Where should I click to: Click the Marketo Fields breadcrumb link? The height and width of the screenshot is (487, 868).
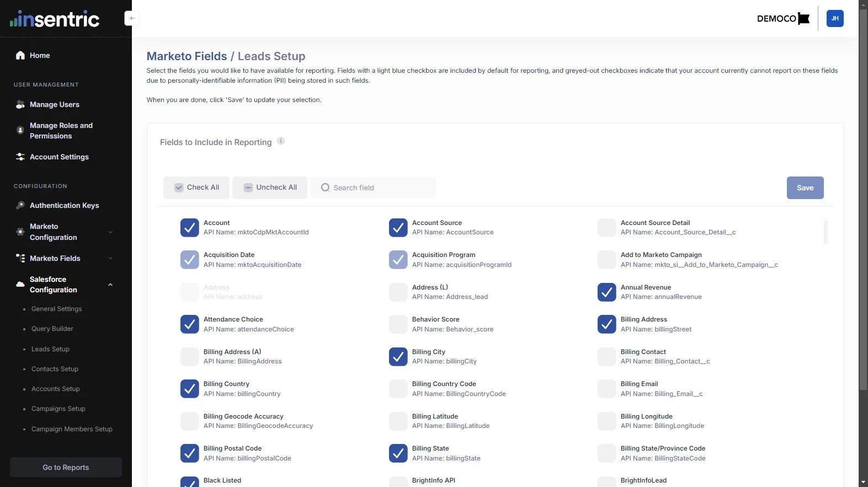pyautogui.click(x=187, y=56)
